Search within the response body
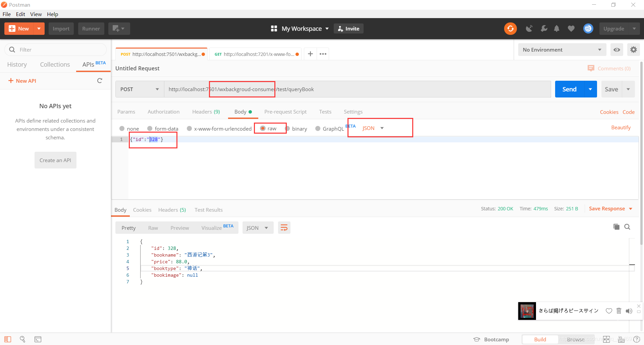644x345 pixels. click(627, 227)
